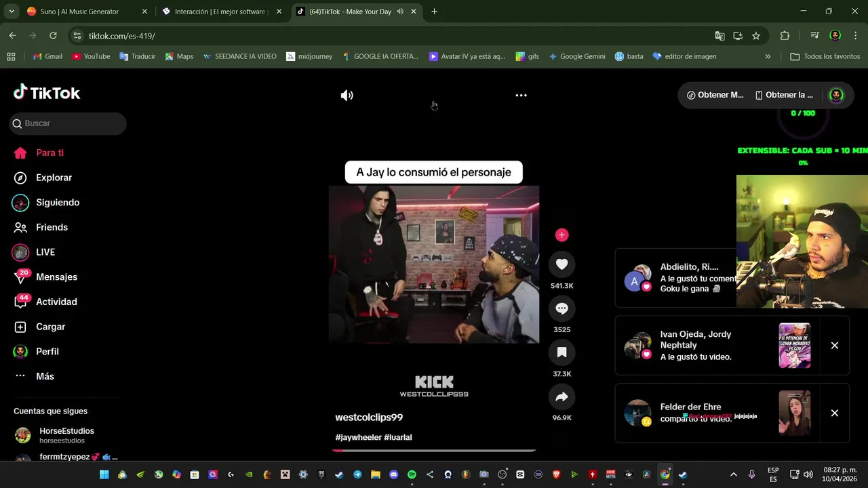The height and width of the screenshot is (488, 868).
Task: Open Felder der Ehre shared video thumbnail
Action: pyautogui.click(x=795, y=413)
